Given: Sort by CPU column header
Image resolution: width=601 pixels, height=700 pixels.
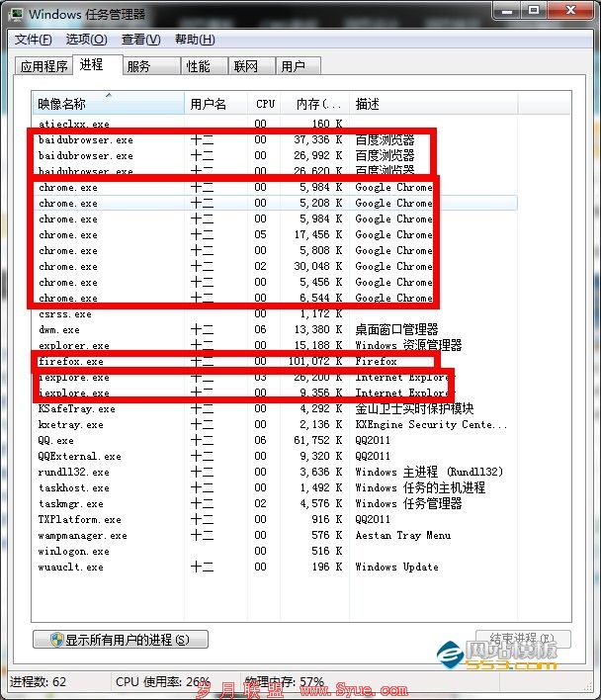Looking at the screenshot, I should [x=264, y=104].
